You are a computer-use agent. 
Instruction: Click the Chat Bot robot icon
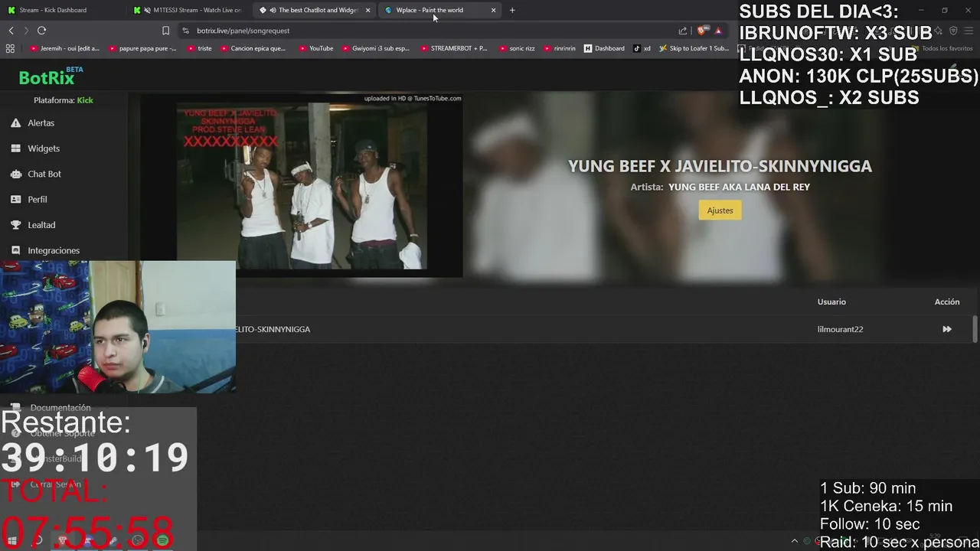15,174
